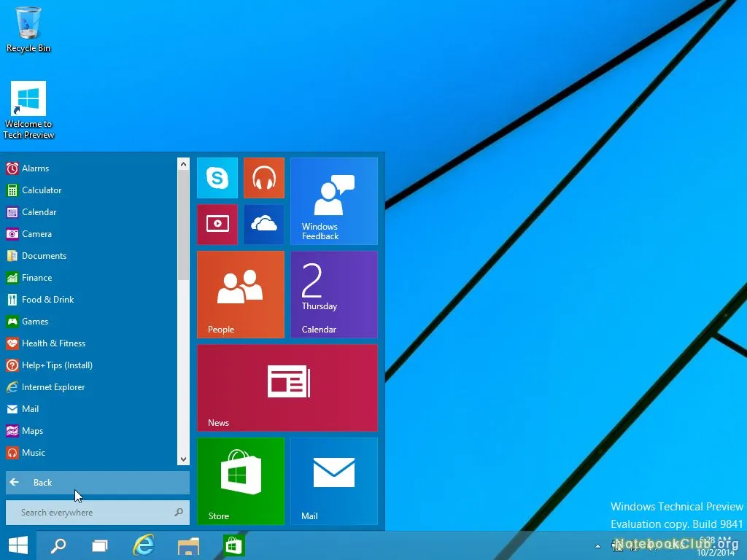The height and width of the screenshot is (560, 747).
Task: Launch Camera from the app list
Action: click(x=90, y=234)
